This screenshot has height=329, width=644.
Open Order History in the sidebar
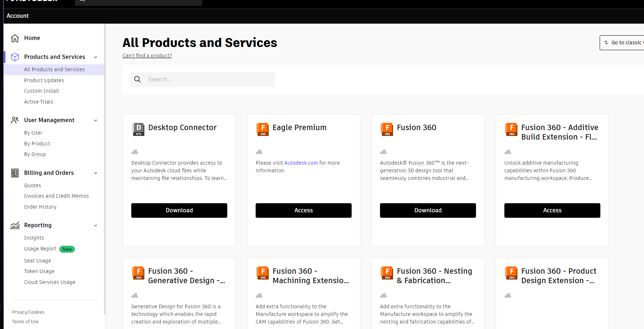coord(40,207)
